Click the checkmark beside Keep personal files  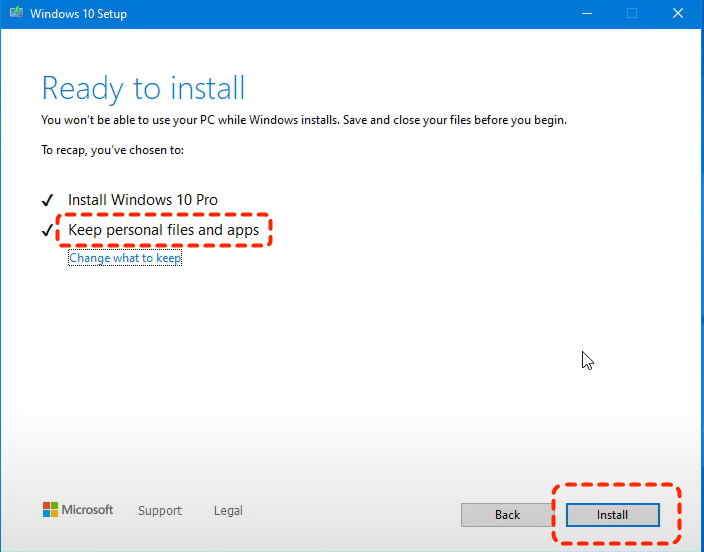click(47, 230)
